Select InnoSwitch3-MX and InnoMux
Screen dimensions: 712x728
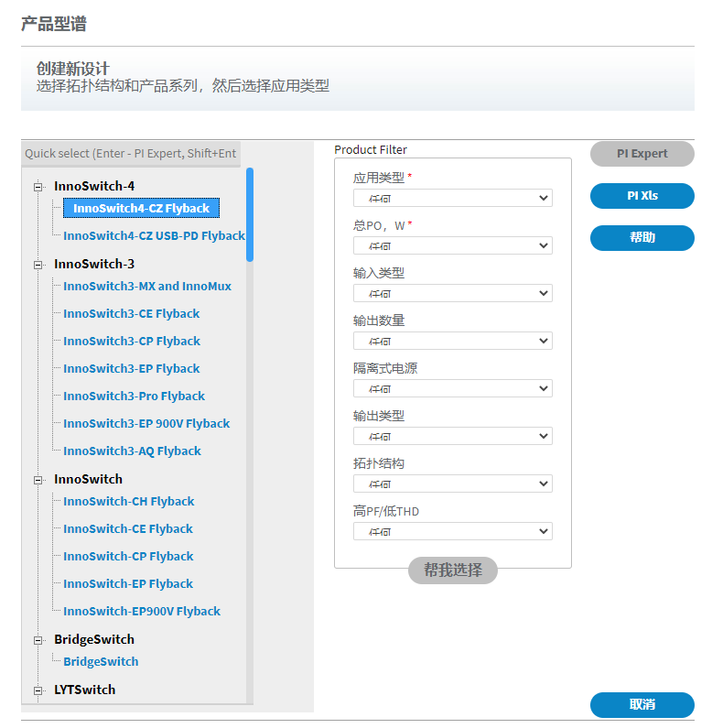tap(147, 287)
